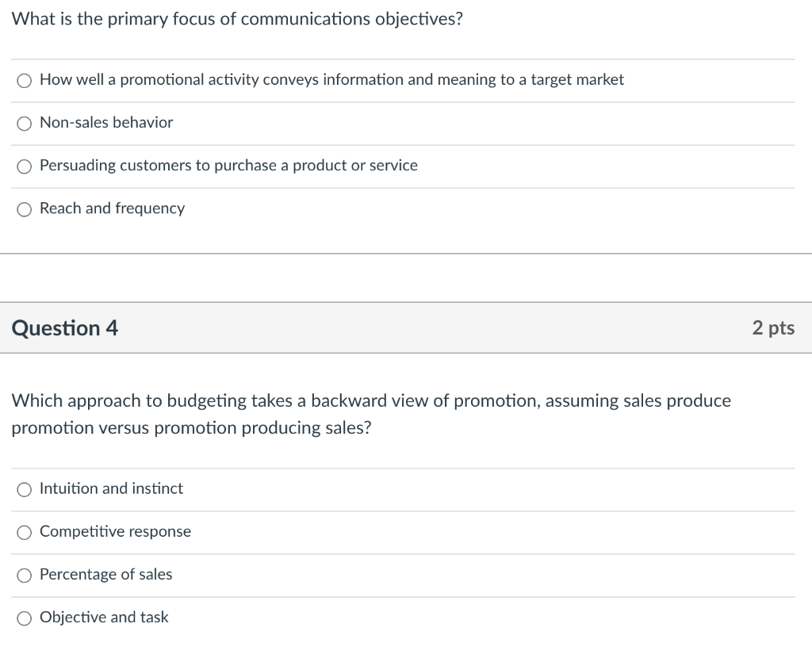Click the 'Percentage of sales' answer label text

pos(105,574)
